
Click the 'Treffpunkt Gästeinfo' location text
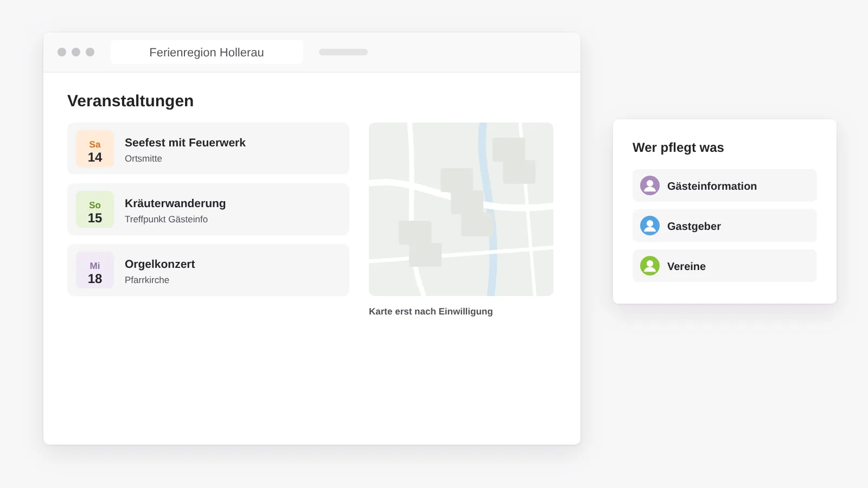[x=166, y=219]
